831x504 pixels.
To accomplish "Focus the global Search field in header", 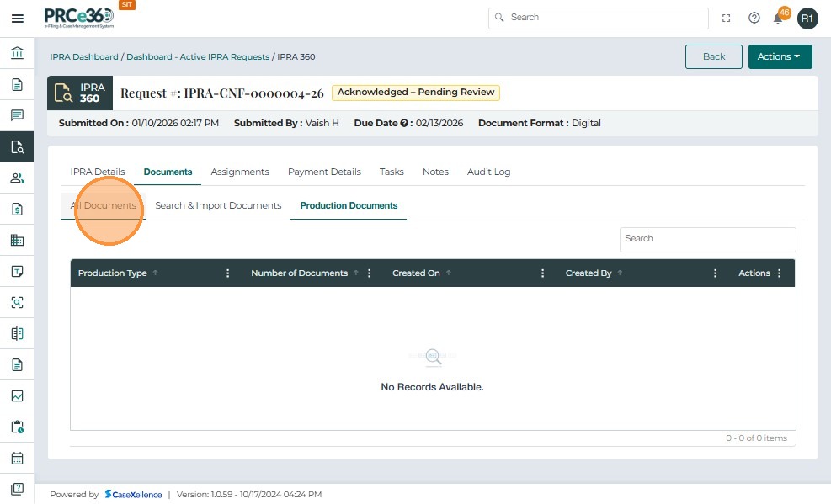I will pos(599,18).
